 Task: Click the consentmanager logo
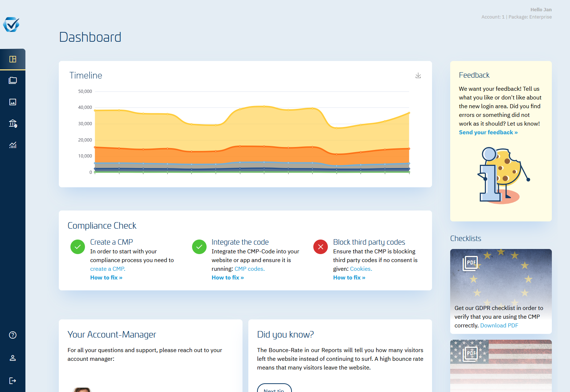pos(11,25)
